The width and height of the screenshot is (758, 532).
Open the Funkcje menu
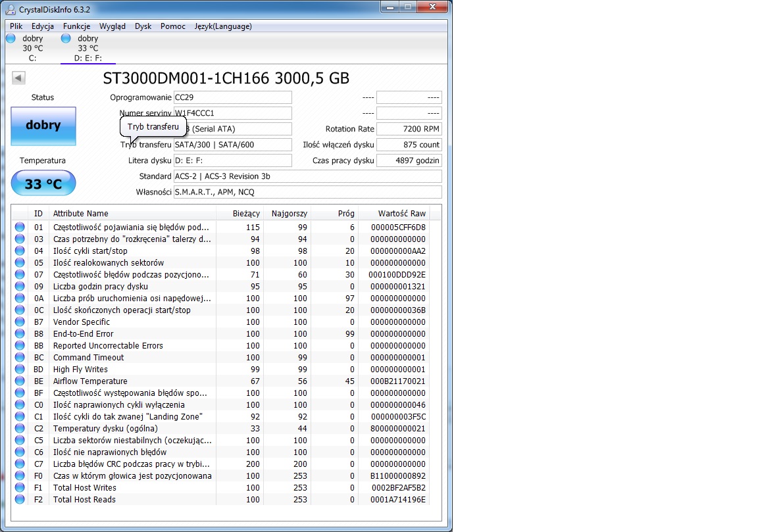click(x=76, y=26)
